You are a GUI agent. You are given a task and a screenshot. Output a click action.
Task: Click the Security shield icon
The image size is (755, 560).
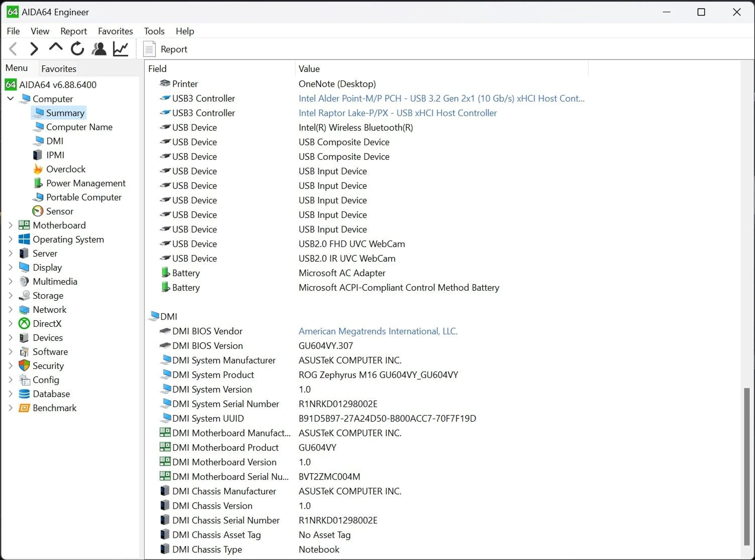24,366
